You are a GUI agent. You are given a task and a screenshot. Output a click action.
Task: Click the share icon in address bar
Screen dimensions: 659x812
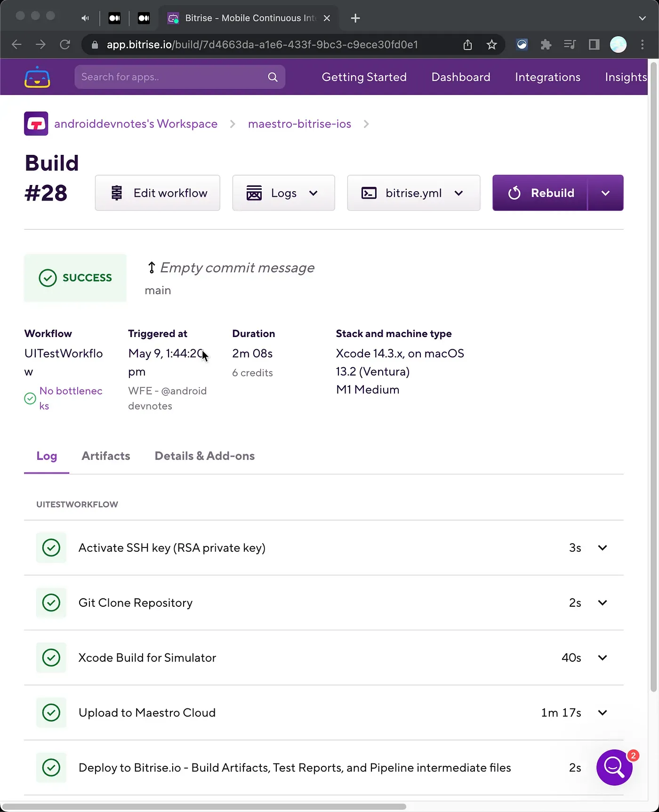[467, 45]
